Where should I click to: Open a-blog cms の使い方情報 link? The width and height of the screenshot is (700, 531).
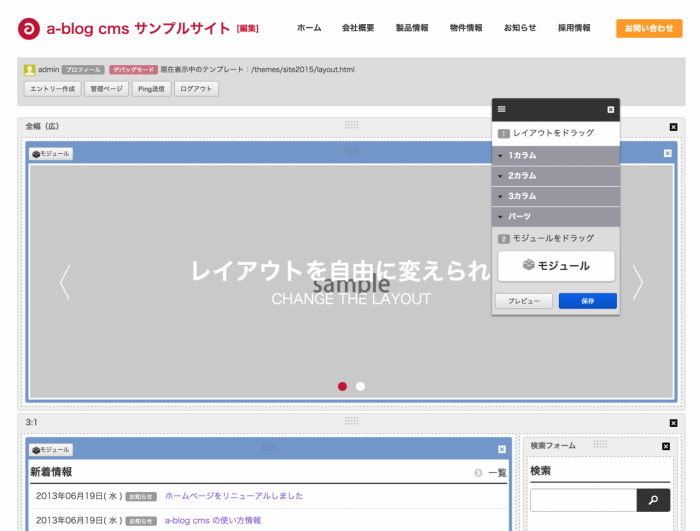pos(213,520)
